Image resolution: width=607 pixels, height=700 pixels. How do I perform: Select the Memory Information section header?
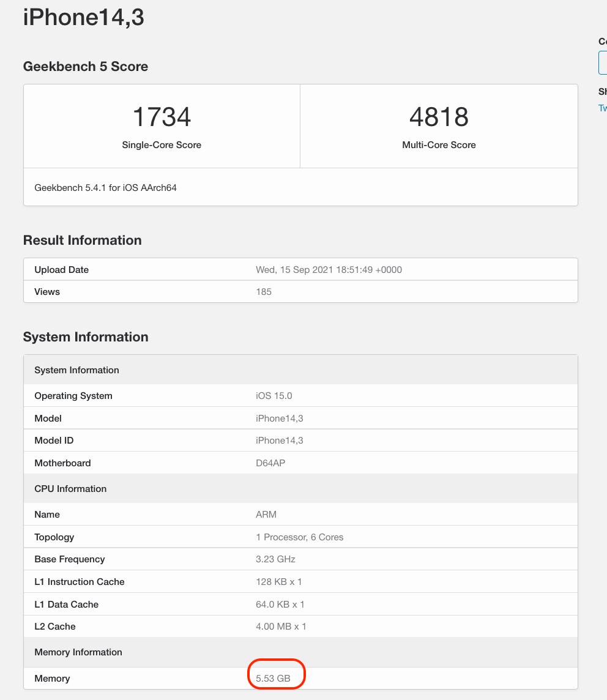click(78, 652)
